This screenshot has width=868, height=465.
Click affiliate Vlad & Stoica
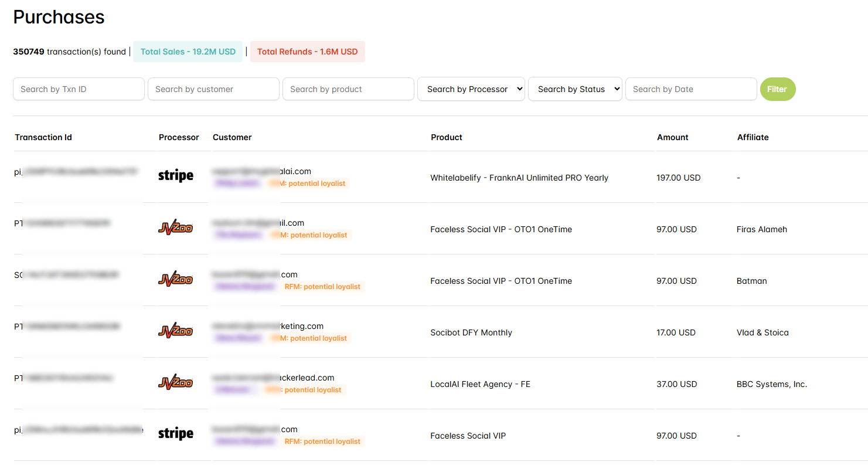point(763,332)
